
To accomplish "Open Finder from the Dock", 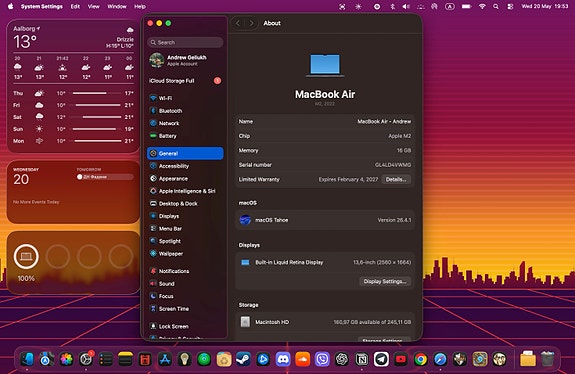I will pos(27,359).
